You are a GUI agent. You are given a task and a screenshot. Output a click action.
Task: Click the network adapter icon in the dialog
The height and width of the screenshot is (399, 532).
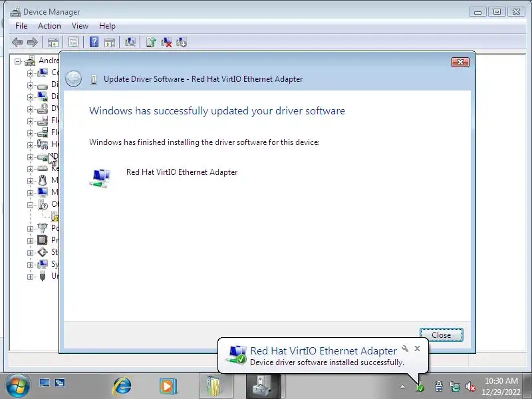click(100, 178)
